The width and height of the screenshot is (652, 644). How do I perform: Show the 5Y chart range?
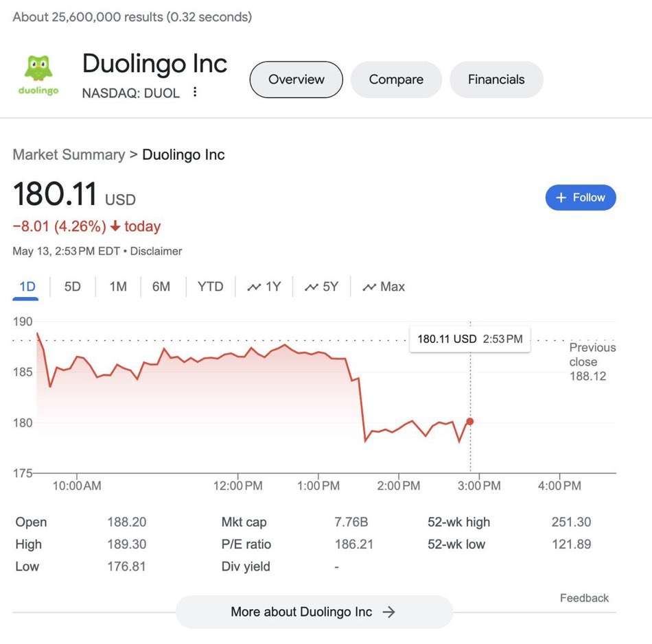tap(322, 287)
